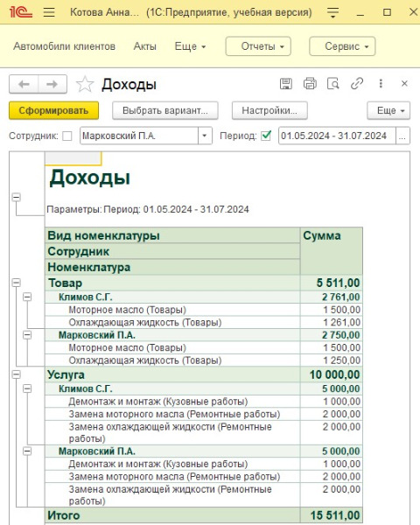
Task: Collapse the Товар group
Action: pyautogui.click(x=16, y=283)
